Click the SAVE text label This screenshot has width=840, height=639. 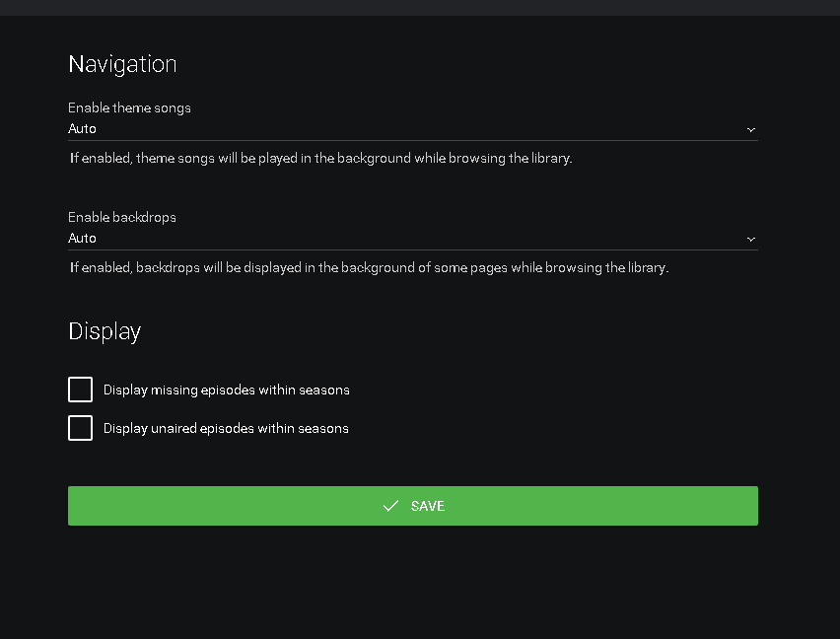pos(428,506)
